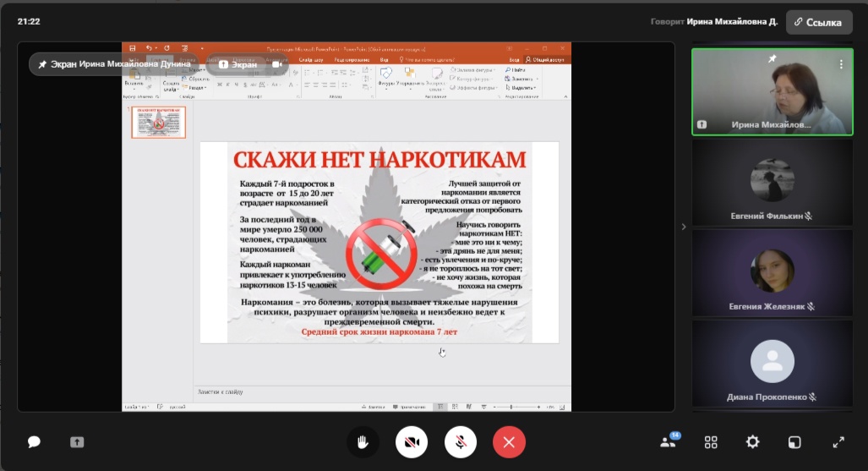Leave the call with red X button
The height and width of the screenshot is (471, 868).
pyautogui.click(x=509, y=442)
